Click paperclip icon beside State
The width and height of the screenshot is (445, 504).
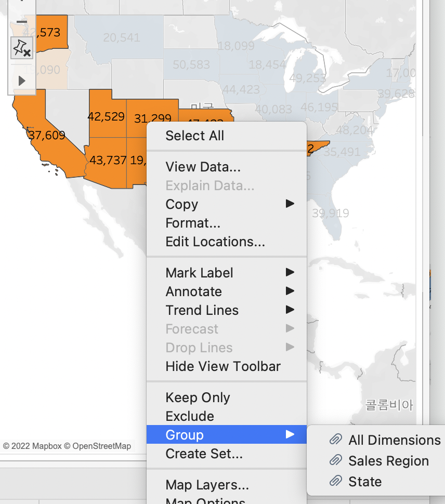click(x=336, y=482)
